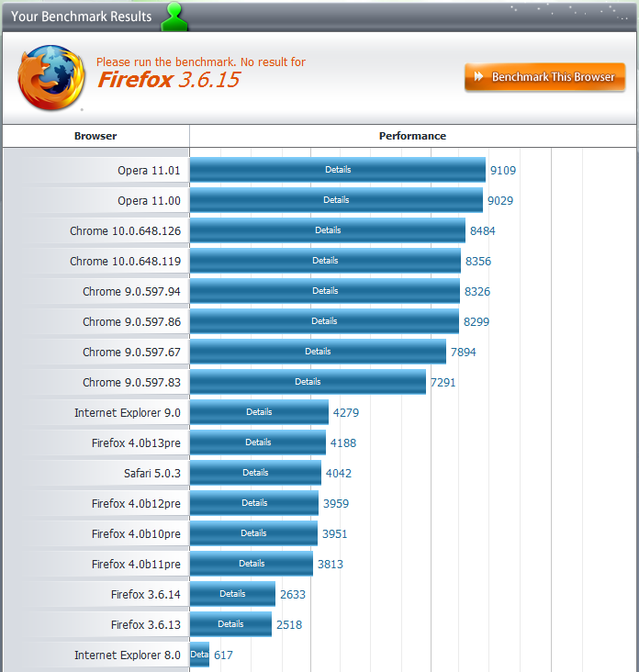Screen dimensions: 639x672
Task: Click the Firefox 3.6.13 label
Action: 146,625
